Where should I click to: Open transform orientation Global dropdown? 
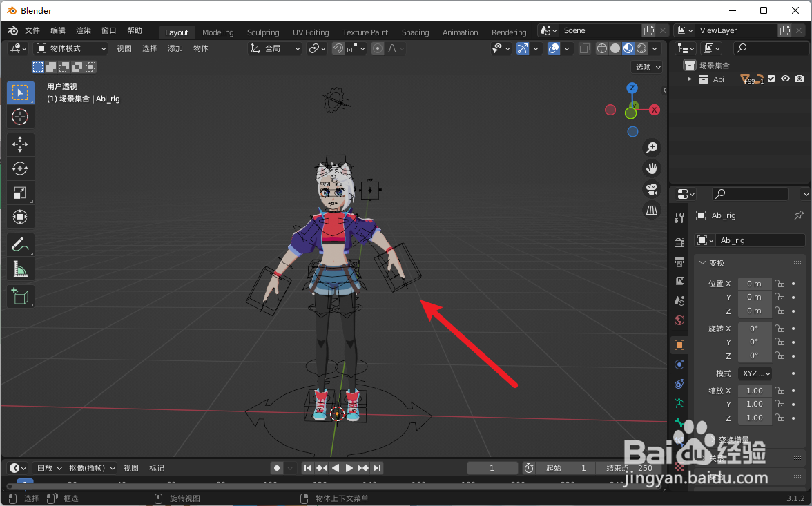(x=275, y=48)
